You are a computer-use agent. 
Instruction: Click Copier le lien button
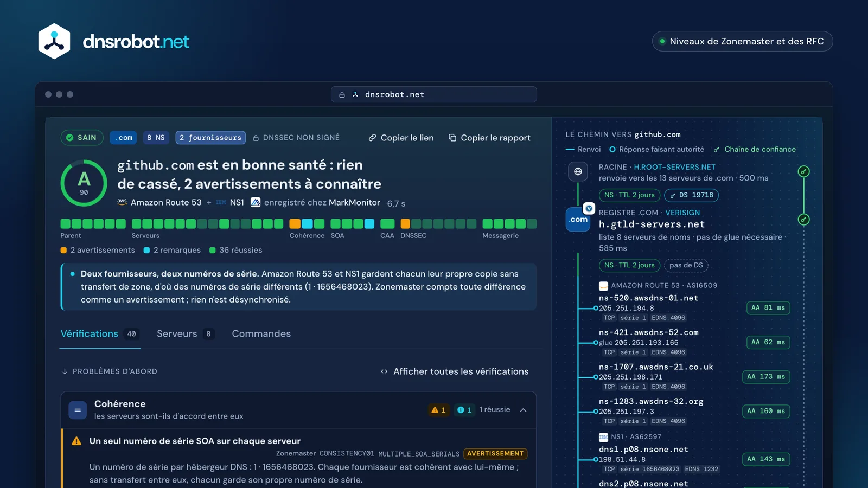[x=401, y=138]
